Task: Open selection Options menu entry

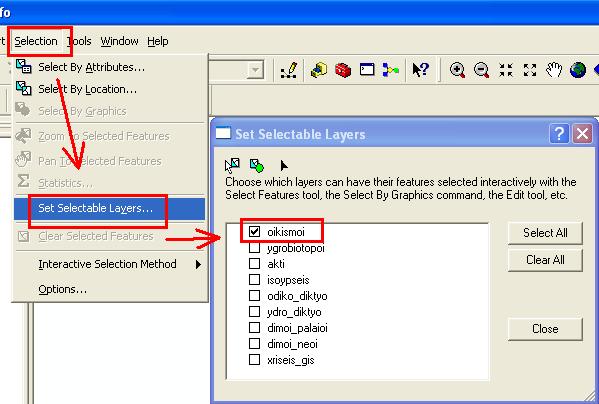Action: 110,289
